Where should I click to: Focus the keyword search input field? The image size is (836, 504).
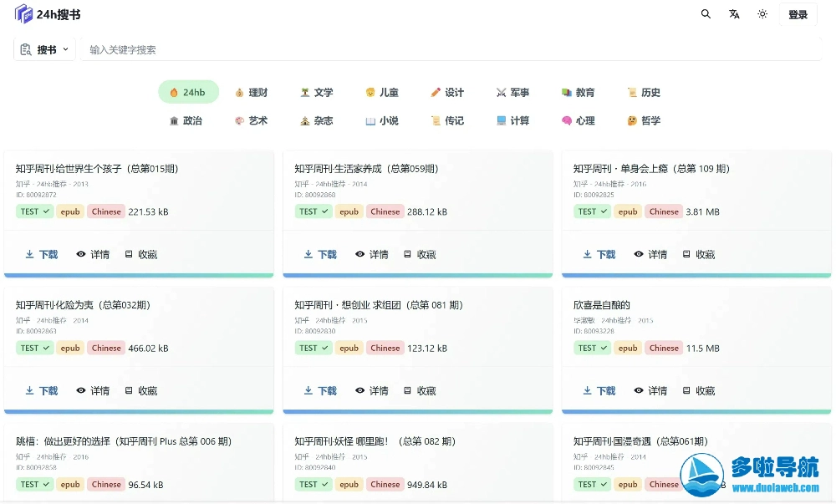[x=451, y=49]
